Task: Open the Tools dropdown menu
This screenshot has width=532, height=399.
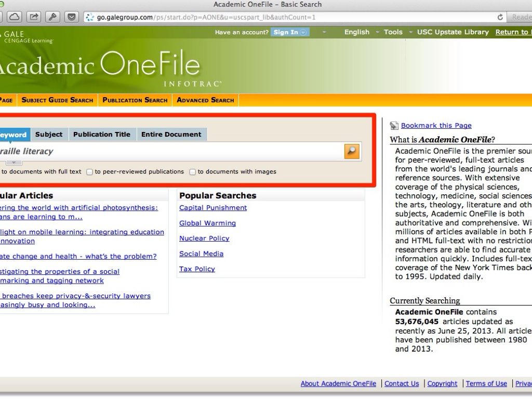Action: 393,32
